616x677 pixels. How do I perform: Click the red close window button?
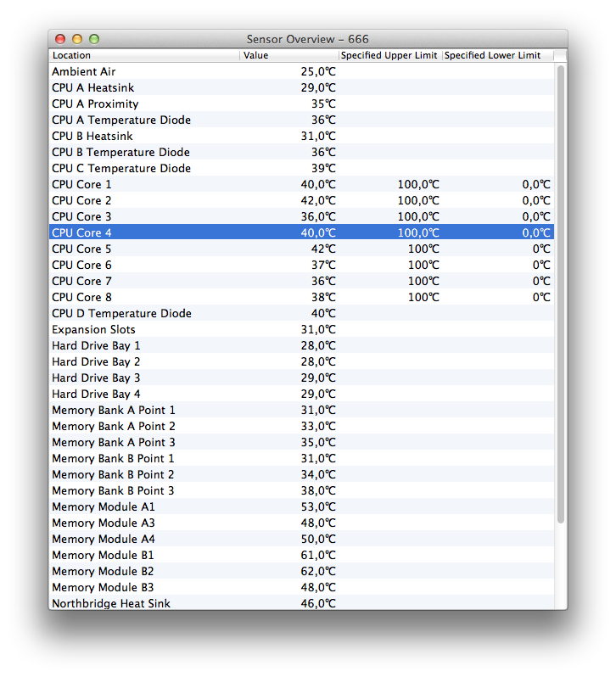[x=60, y=39]
